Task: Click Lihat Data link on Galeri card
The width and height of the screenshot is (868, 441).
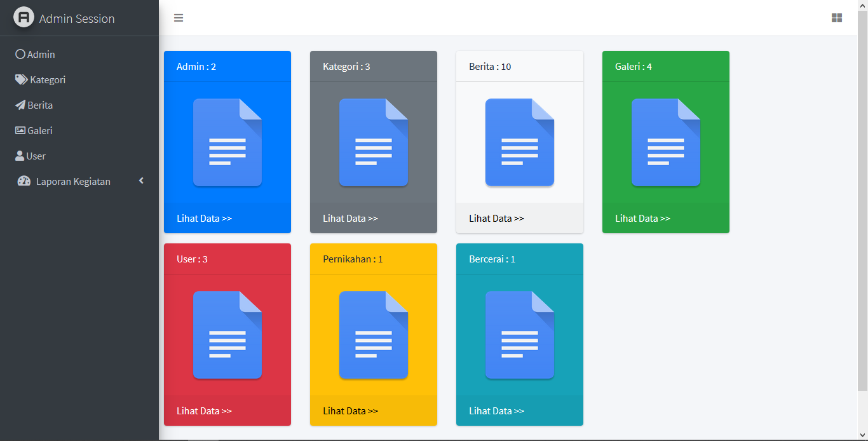Action: [x=642, y=218]
